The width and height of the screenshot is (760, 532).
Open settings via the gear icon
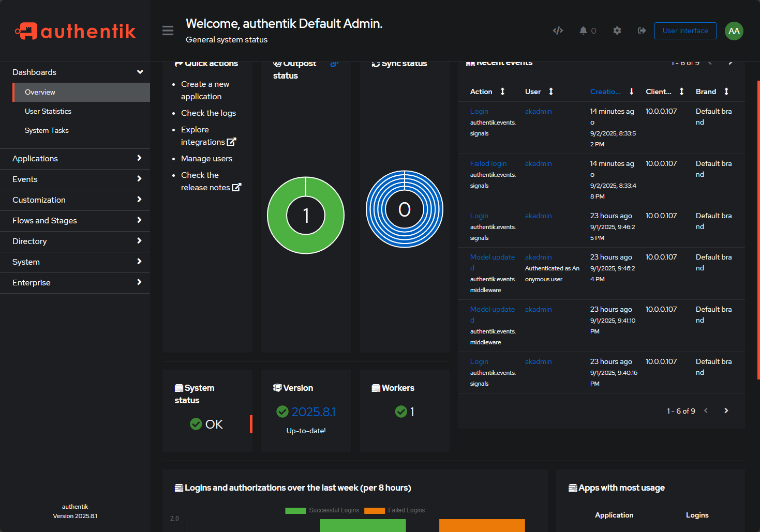(617, 31)
